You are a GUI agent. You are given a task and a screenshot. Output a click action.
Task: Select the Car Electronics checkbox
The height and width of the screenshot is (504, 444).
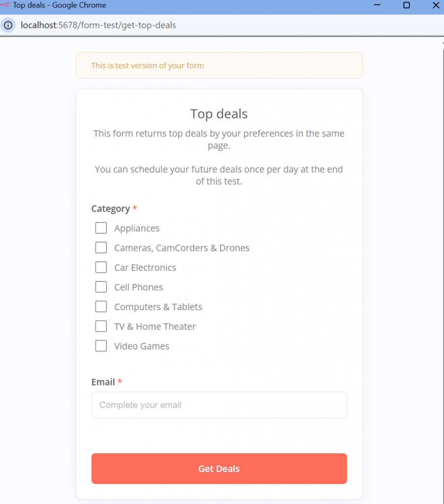[101, 267]
